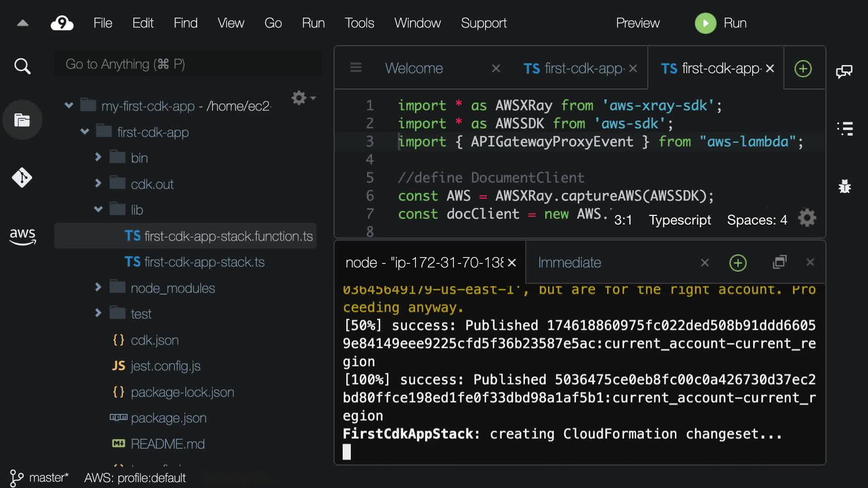Switch to the Immediate tab

570,263
